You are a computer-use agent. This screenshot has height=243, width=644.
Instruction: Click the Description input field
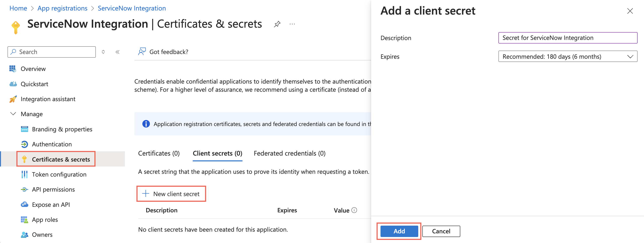point(567,38)
